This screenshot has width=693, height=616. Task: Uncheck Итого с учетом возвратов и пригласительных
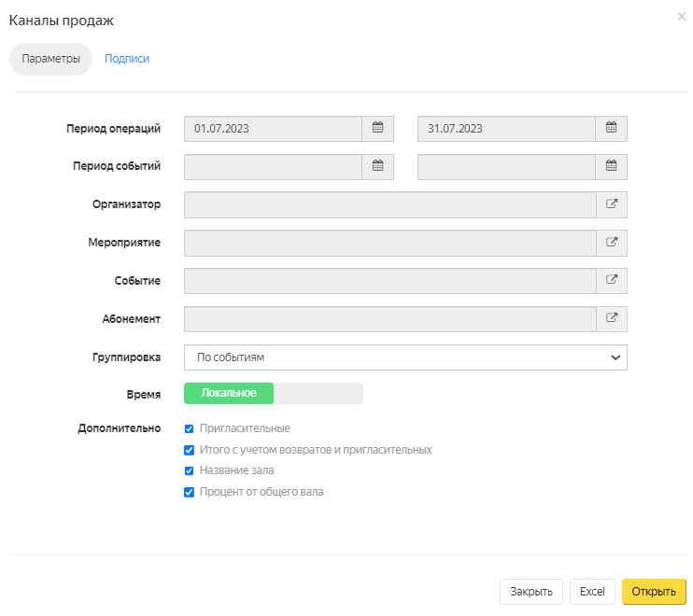(189, 450)
